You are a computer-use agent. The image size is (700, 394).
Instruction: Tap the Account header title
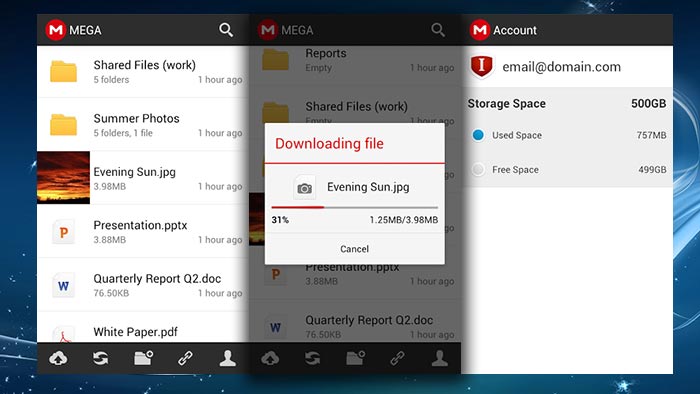point(515,30)
